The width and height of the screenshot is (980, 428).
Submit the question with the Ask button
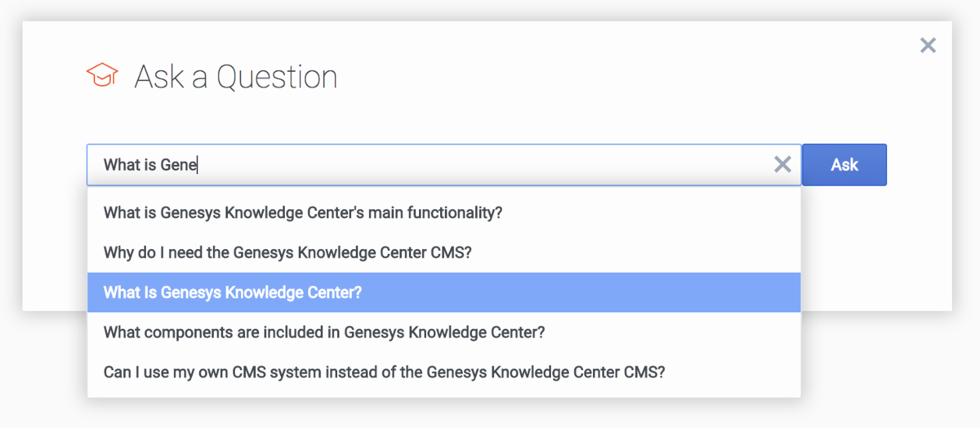click(844, 165)
